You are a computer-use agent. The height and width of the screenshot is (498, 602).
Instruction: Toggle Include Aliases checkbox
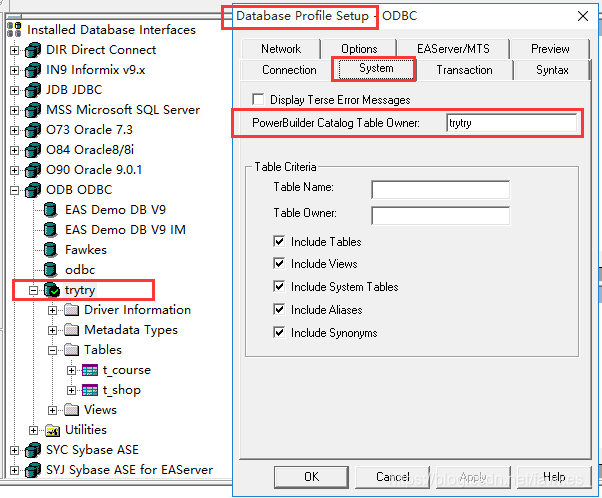(x=279, y=309)
